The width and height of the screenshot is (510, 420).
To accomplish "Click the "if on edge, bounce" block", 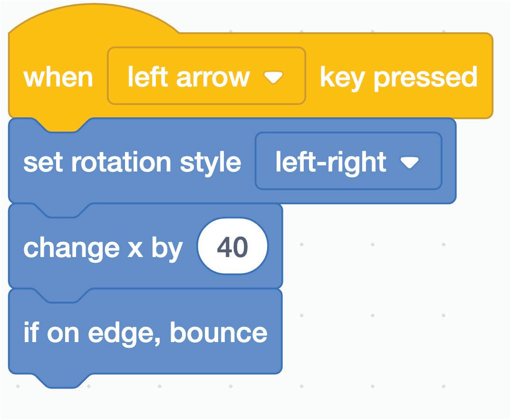I will (145, 333).
